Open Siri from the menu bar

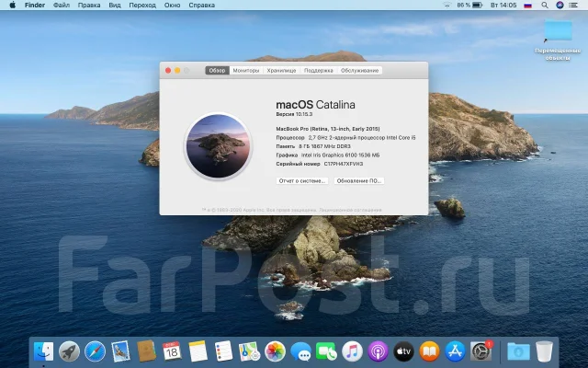[x=560, y=6]
